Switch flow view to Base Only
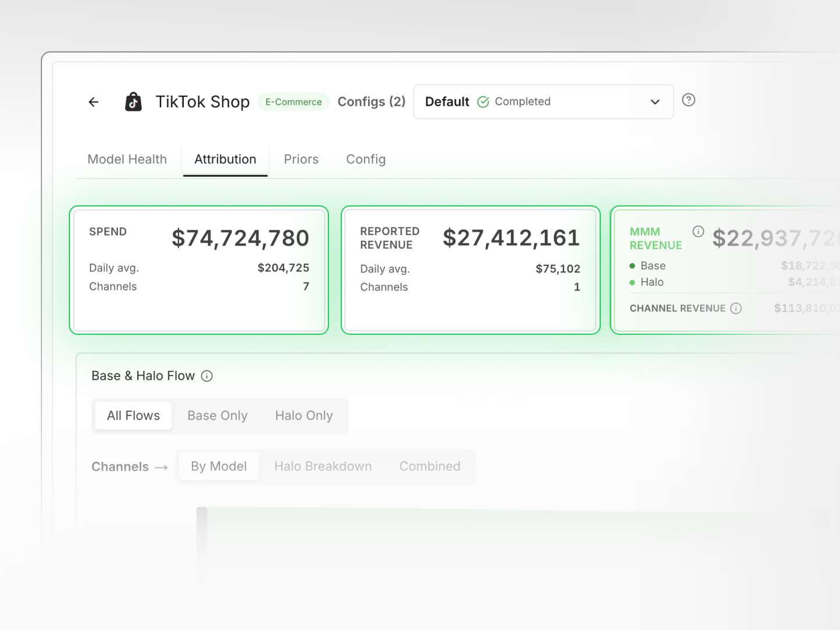Viewport: 840px width, 630px height. (x=218, y=416)
